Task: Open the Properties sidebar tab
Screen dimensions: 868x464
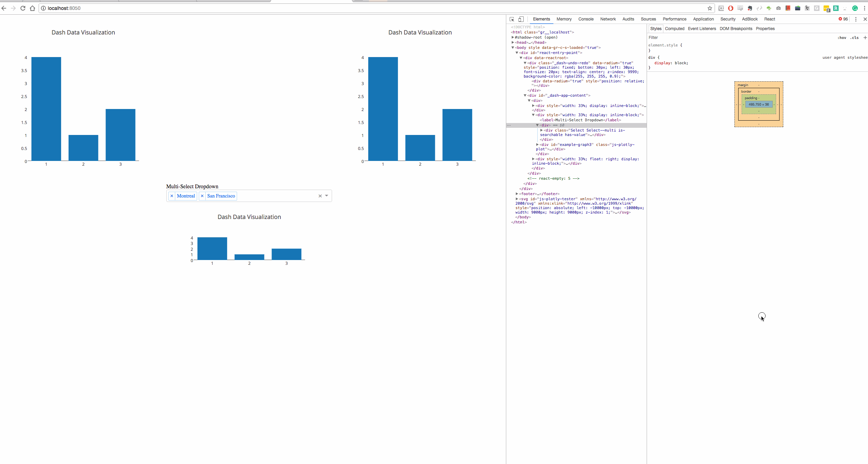Action: click(765, 29)
